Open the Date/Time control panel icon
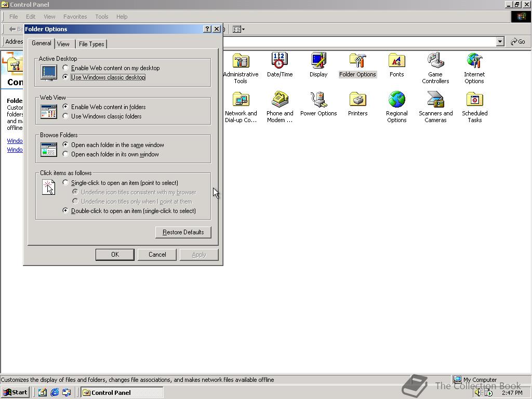 pos(280,60)
